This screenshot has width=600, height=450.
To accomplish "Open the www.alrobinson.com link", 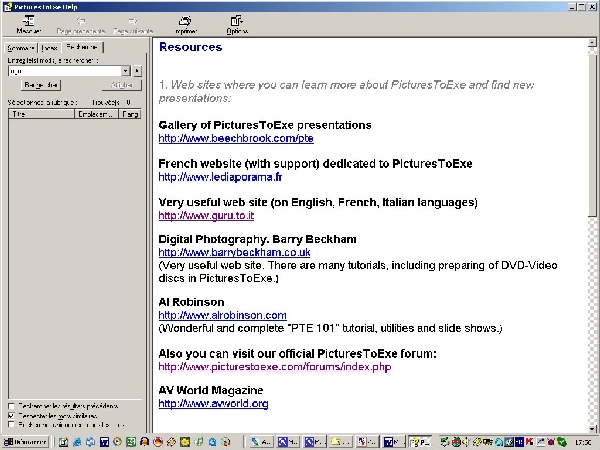I will (222, 315).
